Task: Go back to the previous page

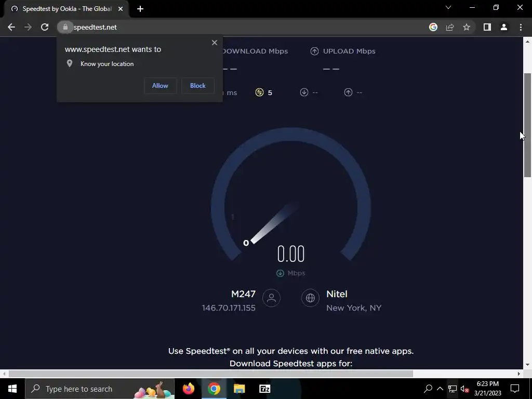Action: [x=11, y=27]
